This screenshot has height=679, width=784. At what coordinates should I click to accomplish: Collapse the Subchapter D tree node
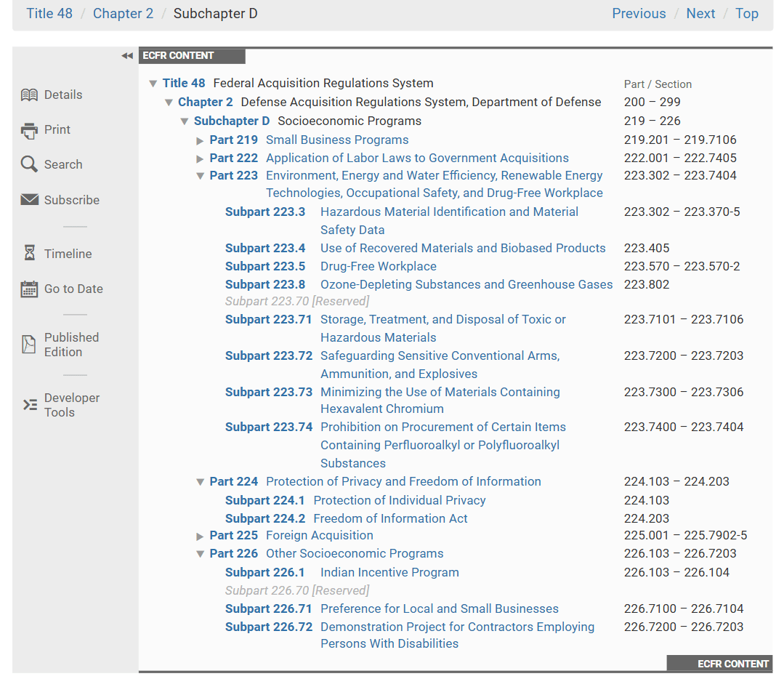pos(185,121)
